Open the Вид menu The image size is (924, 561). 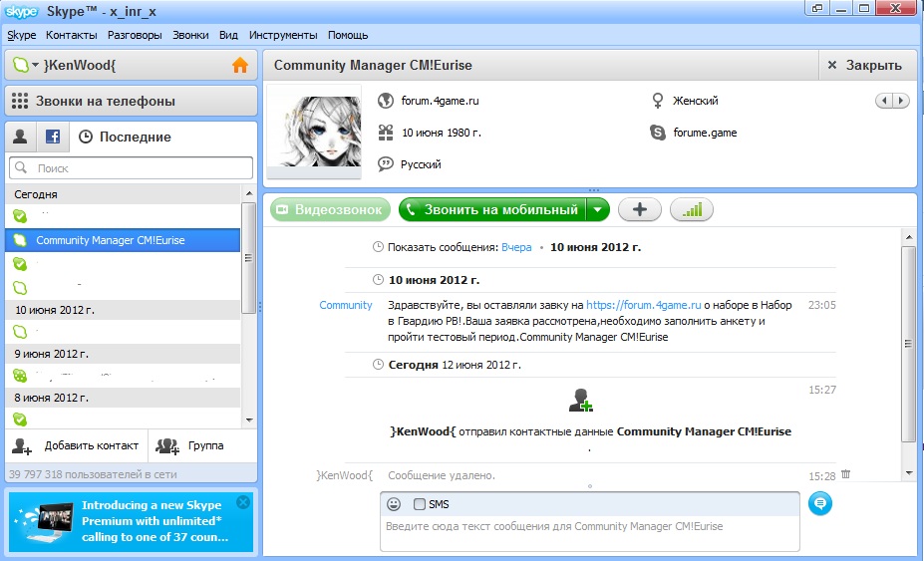(x=228, y=35)
